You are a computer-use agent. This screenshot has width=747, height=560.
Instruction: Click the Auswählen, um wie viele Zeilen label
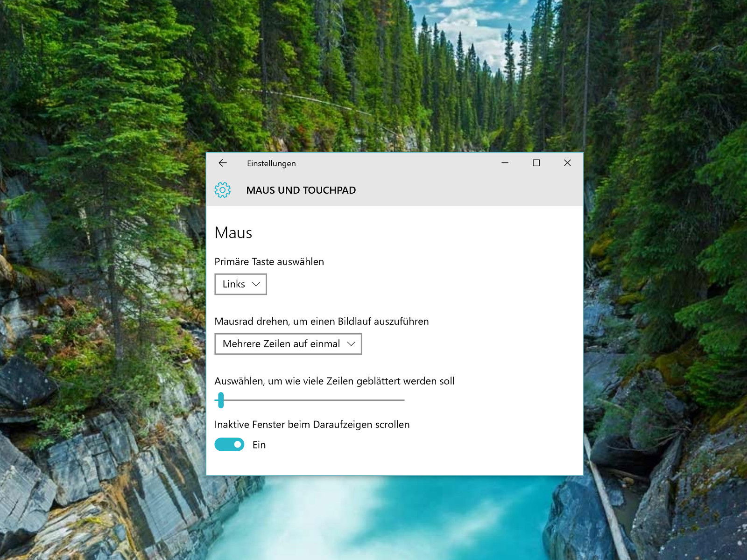point(334,381)
